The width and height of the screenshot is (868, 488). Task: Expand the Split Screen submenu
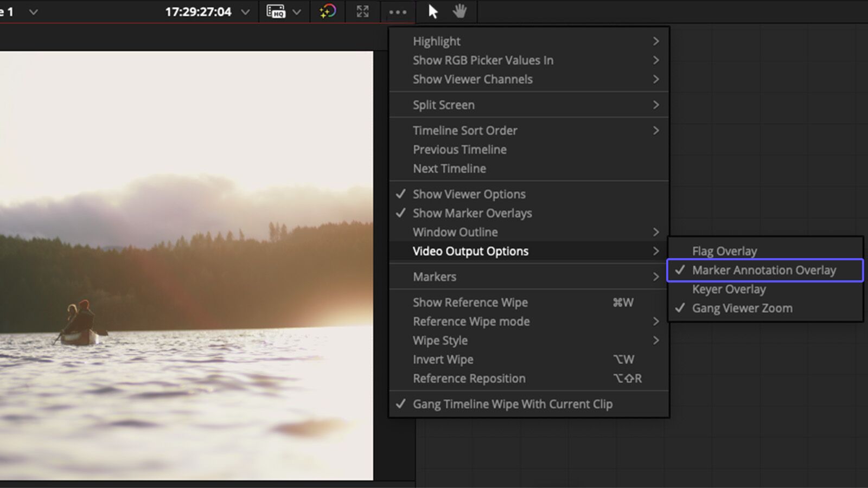[x=443, y=105]
